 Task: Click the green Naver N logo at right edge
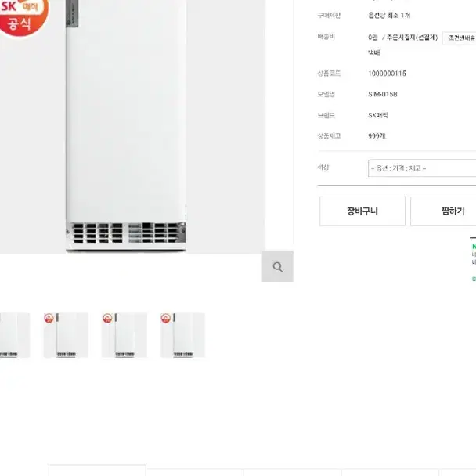tap(474, 247)
